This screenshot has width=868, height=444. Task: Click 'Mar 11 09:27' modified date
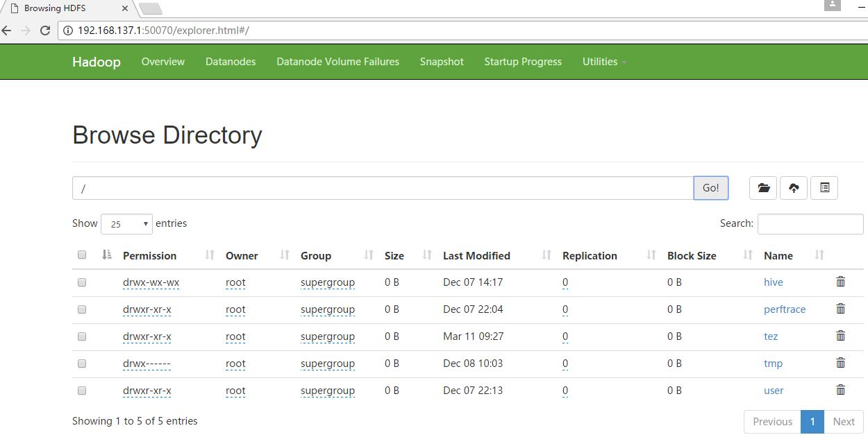click(x=474, y=336)
